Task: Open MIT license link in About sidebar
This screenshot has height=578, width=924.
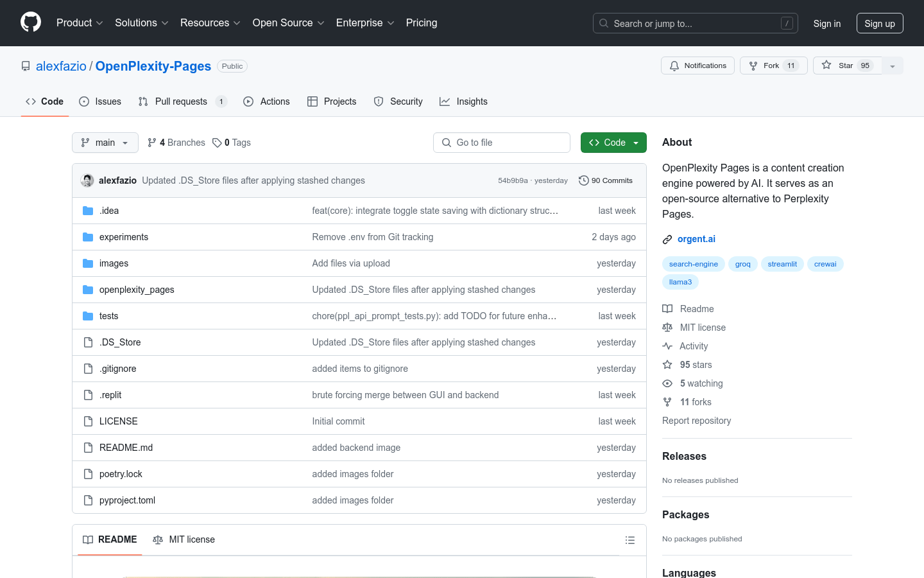Action: pyautogui.click(x=694, y=328)
